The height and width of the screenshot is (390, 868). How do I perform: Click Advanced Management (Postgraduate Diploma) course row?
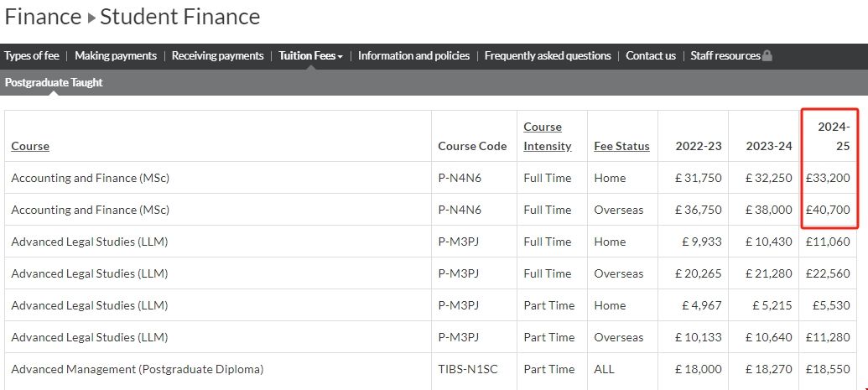[x=137, y=369]
